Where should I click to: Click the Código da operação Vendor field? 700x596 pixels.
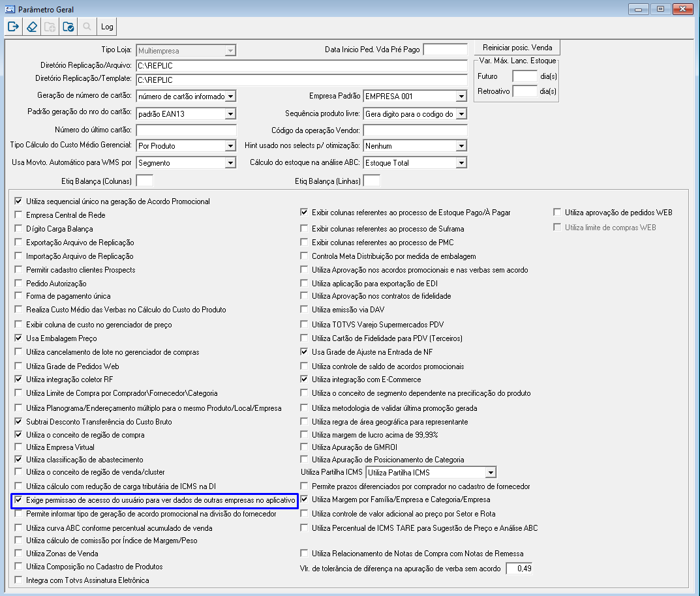pyautogui.click(x=415, y=130)
